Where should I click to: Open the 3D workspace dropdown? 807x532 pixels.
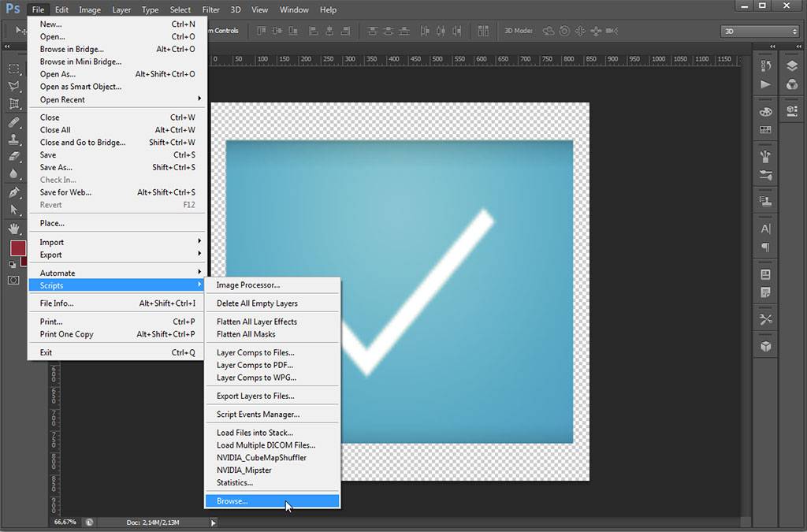point(760,32)
